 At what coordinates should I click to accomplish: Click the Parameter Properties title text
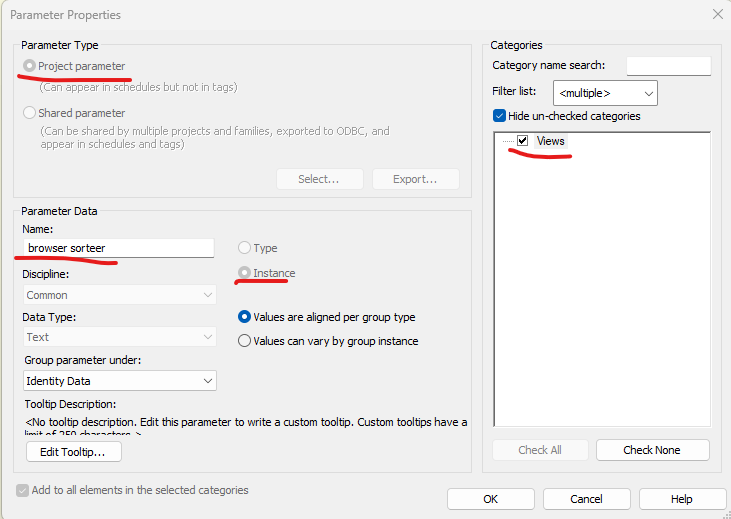coord(65,15)
